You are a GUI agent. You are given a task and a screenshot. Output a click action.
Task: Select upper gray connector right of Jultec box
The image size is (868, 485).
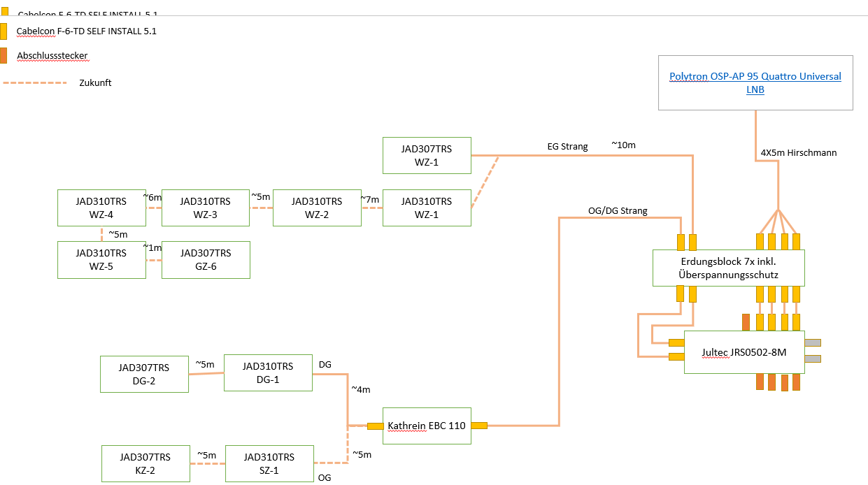813,342
